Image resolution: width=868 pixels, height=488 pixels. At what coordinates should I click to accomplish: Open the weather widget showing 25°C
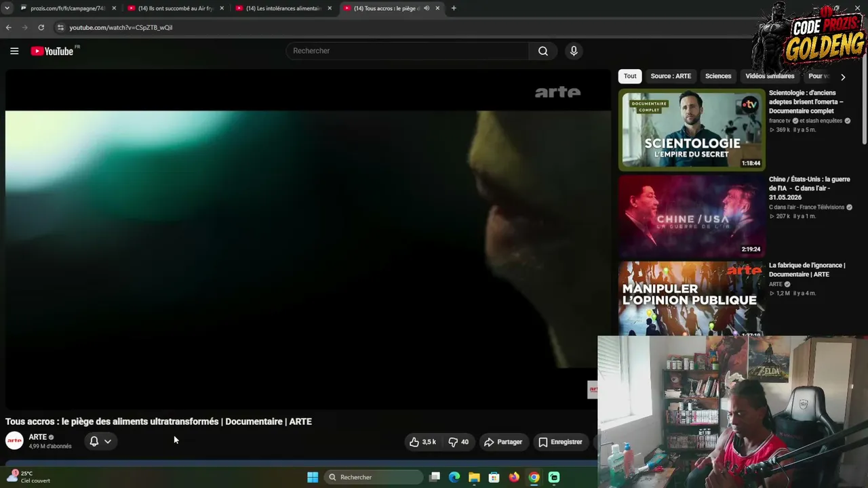click(28, 477)
